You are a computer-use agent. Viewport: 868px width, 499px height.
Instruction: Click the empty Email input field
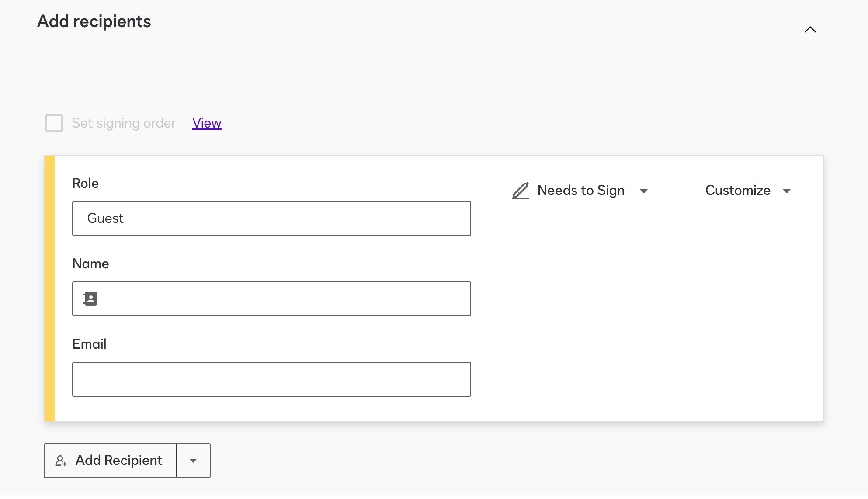(271, 379)
